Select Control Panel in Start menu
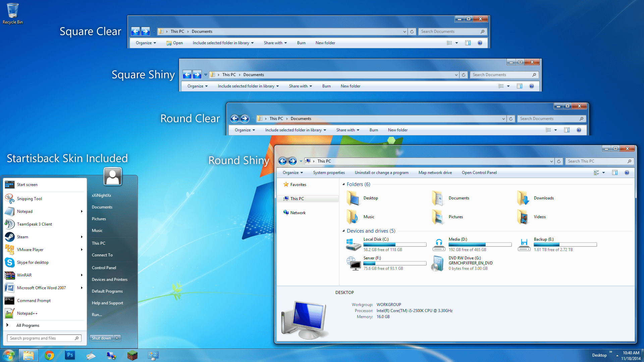The height and width of the screenshot is (362, 644). [x=104, y=268]
